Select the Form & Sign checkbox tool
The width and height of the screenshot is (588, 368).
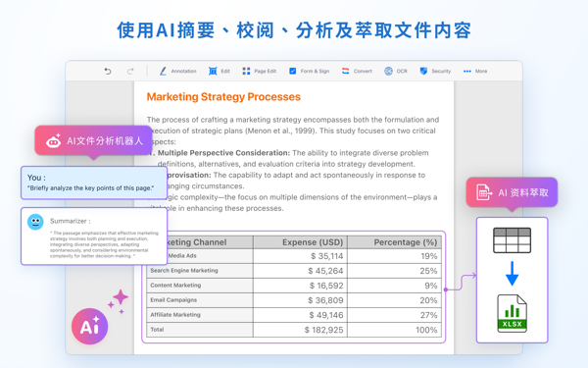pos(309,71)
